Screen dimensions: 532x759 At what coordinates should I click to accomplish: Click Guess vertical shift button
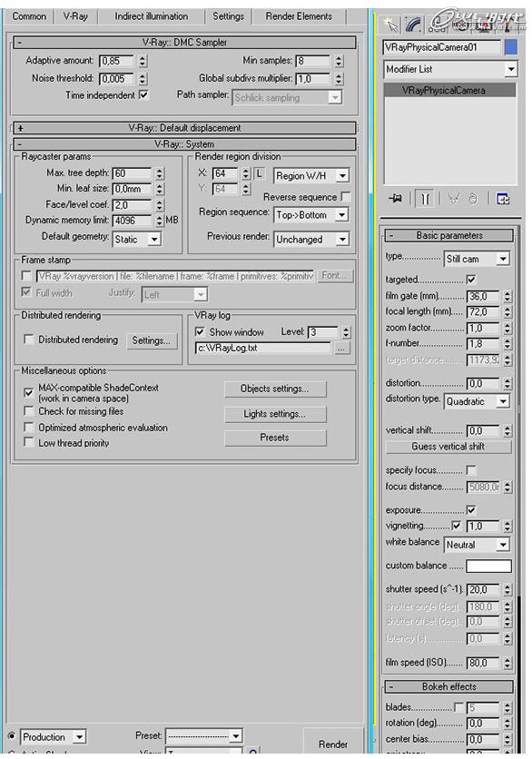448,447
